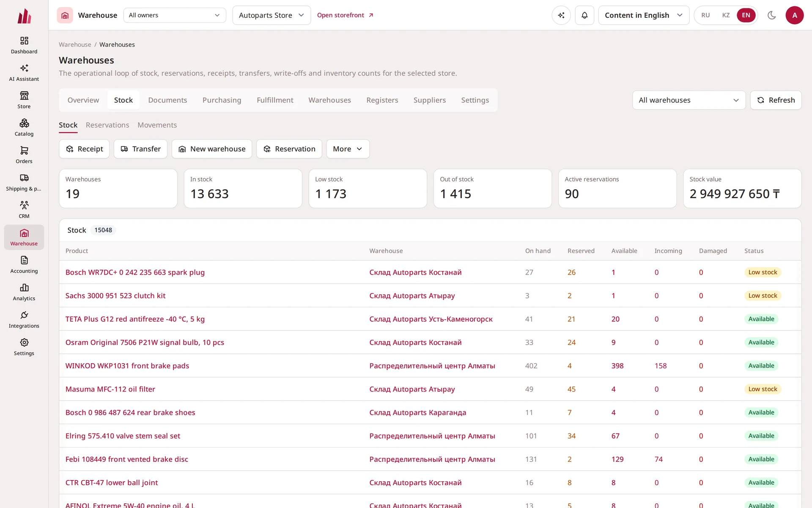Open Analytics in the sidebar
The image size is (812, 508).
(x=24, y=292)
